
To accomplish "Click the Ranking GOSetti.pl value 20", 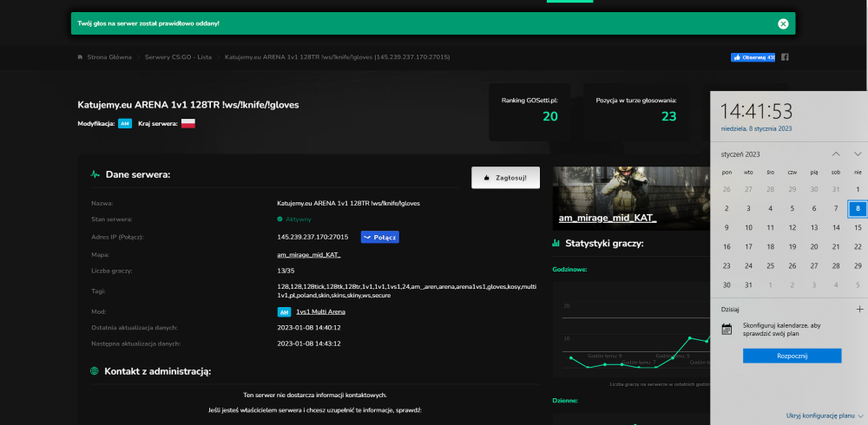I will pos(549,116).
